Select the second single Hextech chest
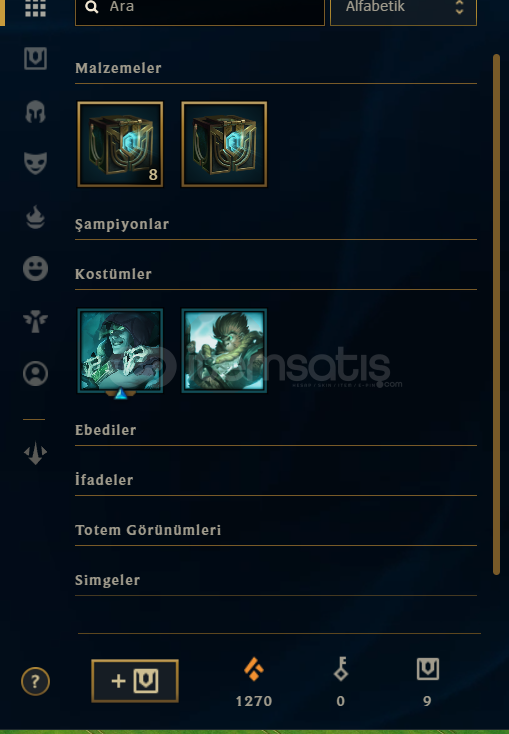 click(224, 144)
